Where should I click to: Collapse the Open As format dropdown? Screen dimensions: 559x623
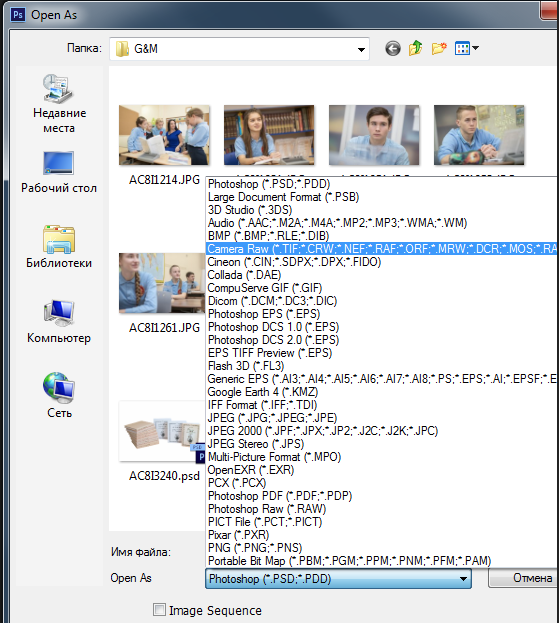(463, 579)
